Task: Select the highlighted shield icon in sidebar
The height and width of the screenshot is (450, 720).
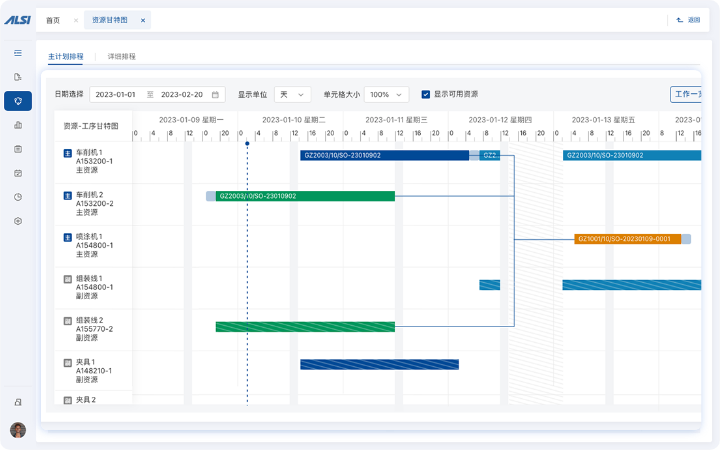Action: point(18,101)
